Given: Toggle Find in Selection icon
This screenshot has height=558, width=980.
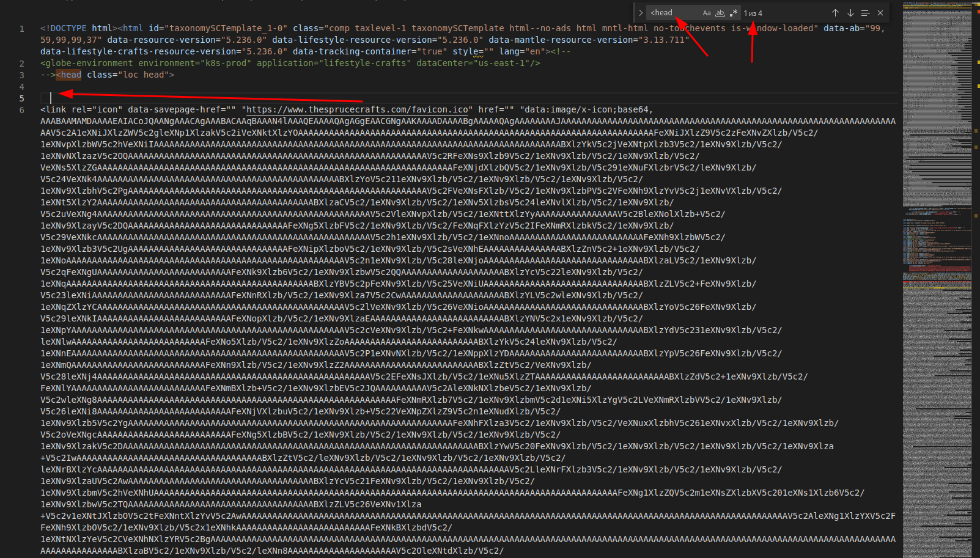Looking at the screenshot, I should 865,13.
